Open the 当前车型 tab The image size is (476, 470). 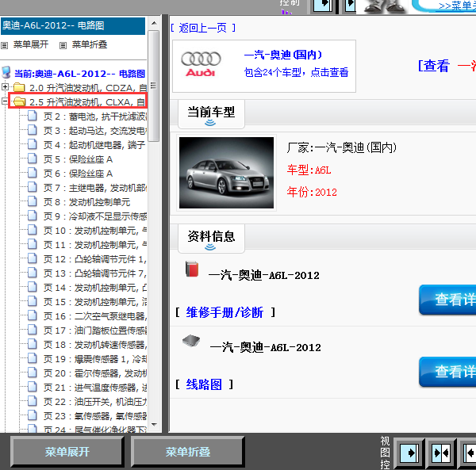[211, 113]
